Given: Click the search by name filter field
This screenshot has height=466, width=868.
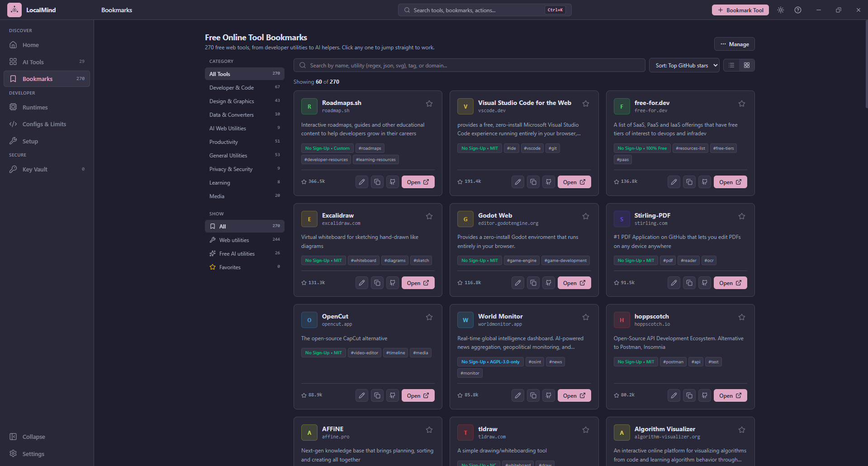Looking at the screenshot, I should (469, 65).
